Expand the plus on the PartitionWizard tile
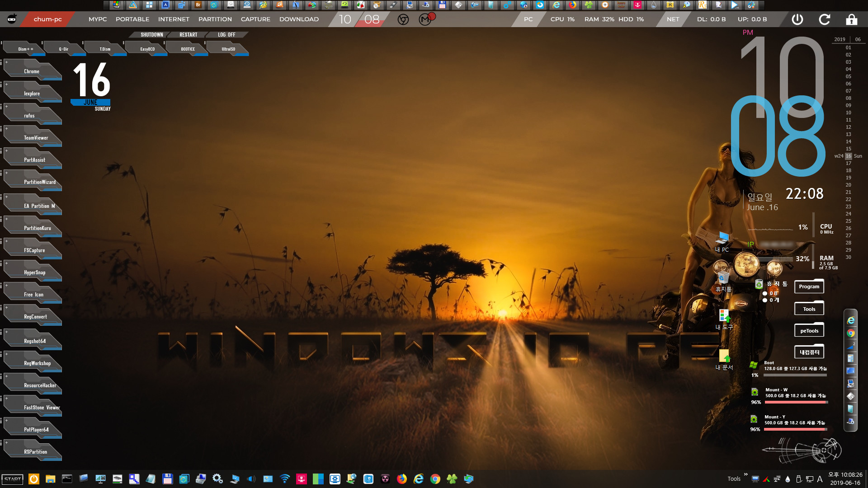 [6, 173]
